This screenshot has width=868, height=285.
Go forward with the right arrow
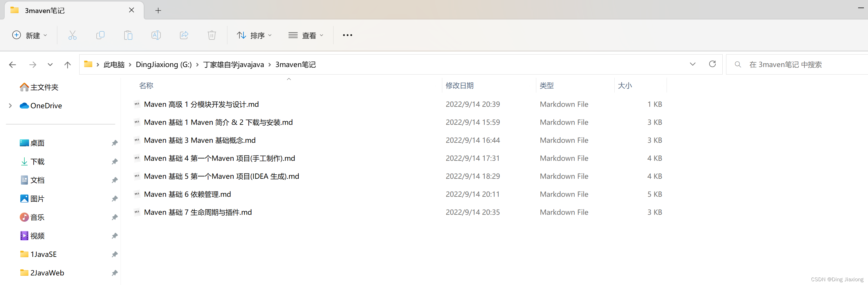coord(33,65)
